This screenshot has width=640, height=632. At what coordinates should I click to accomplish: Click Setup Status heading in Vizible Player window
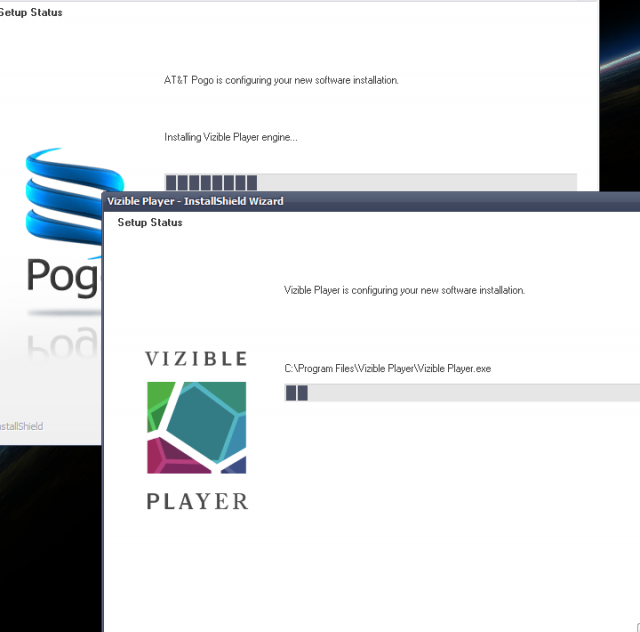[150, 223]
